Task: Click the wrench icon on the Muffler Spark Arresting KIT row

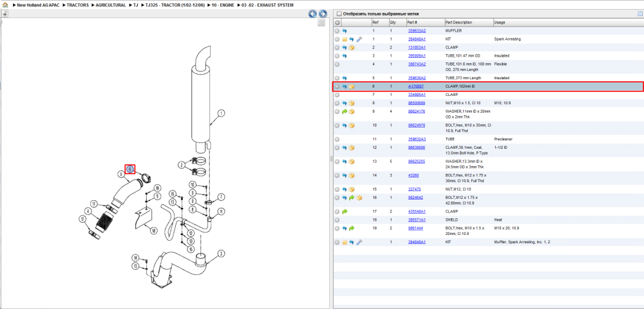Action: [x=359, y=243]
